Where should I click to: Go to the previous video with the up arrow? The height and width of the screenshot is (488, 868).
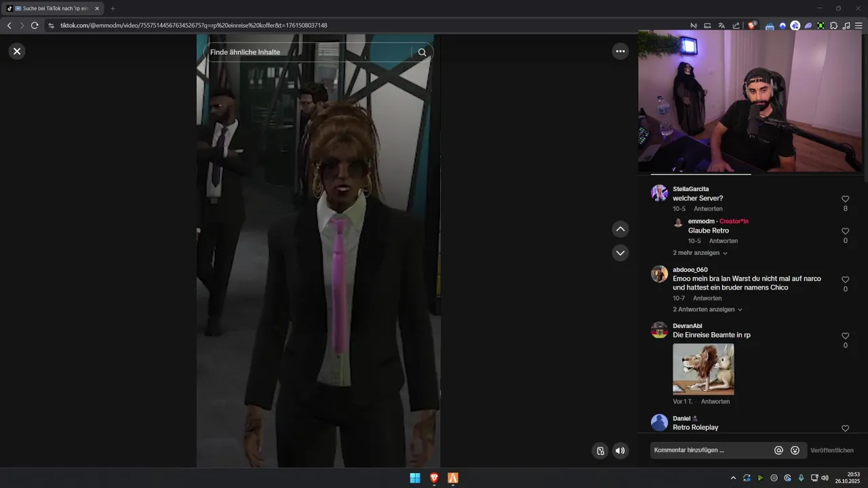[x=620, y=229]
